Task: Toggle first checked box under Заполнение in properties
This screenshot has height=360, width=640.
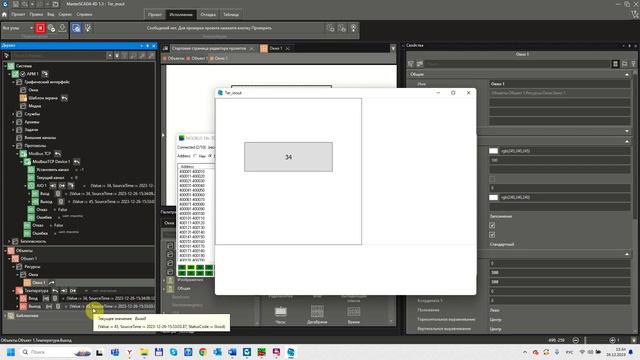Action: [x=492, y=225]
